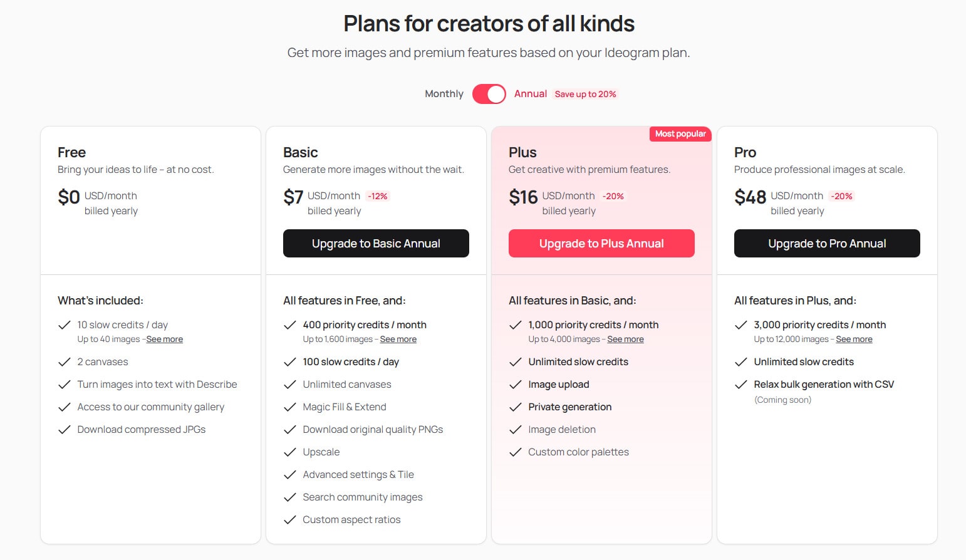Click checkmark icon beside Image upload
This screenshot has height=560, width=966.
tap(515, 384)
